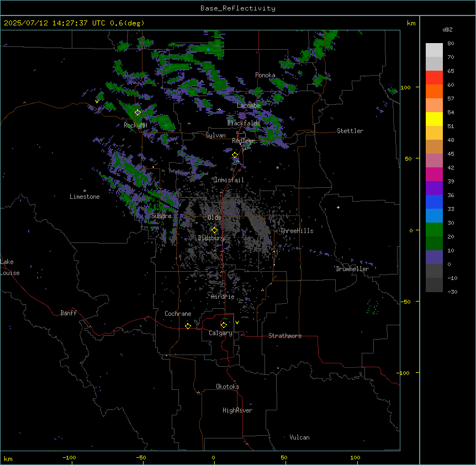Click the HighRiver label

(237, 410)
